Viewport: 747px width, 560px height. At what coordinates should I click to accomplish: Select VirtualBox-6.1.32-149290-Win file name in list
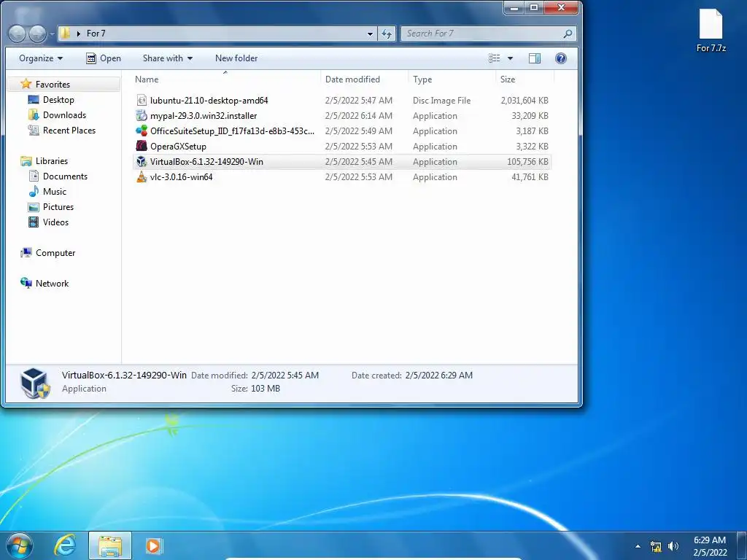click(x=206, y=161)
